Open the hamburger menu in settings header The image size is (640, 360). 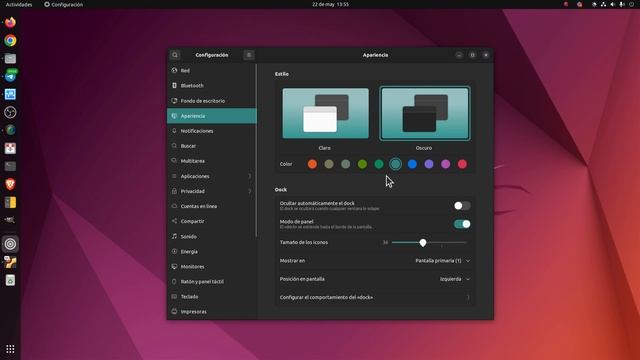point(249,55)
